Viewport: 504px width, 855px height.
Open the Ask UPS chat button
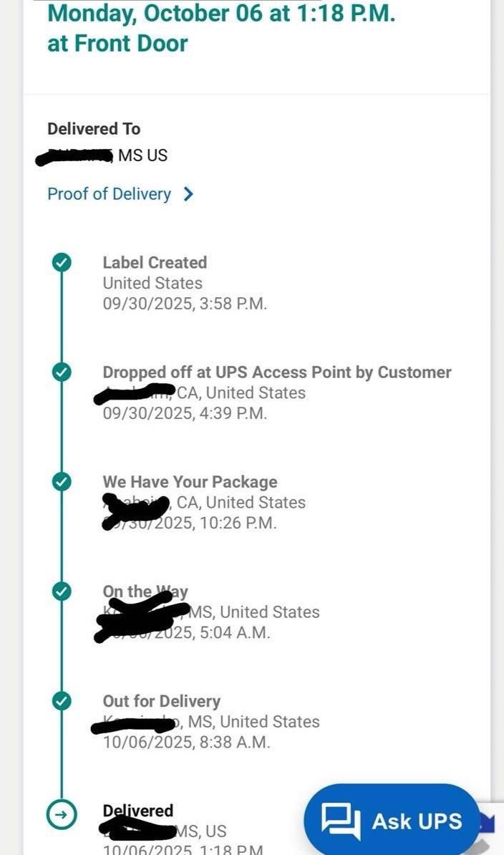point(392,821)
